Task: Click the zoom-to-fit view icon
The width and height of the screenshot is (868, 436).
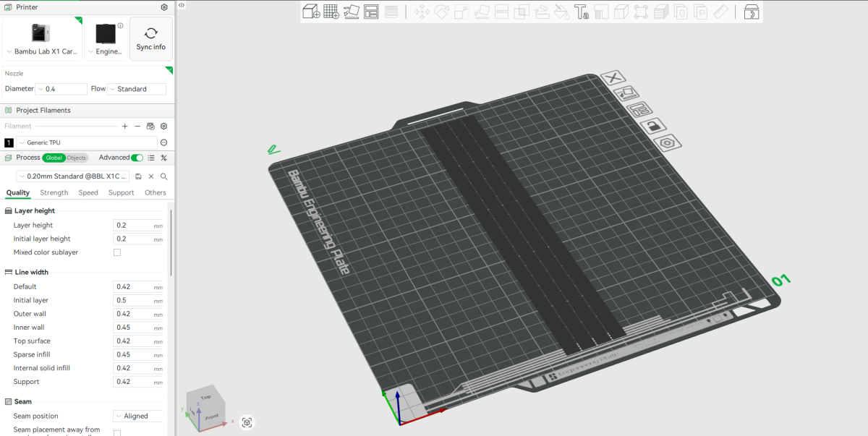Action: (247, 422)
